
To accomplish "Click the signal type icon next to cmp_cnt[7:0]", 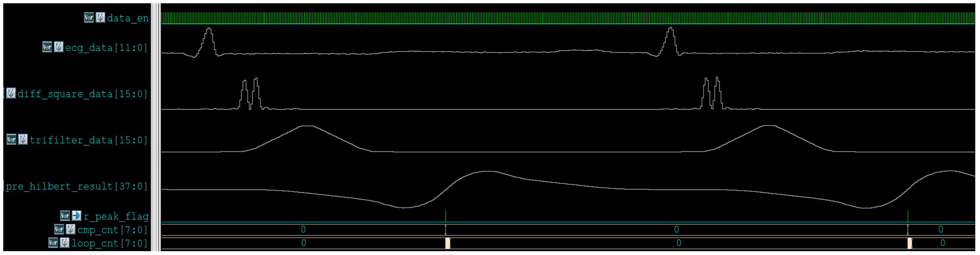I will coord(70,230).
